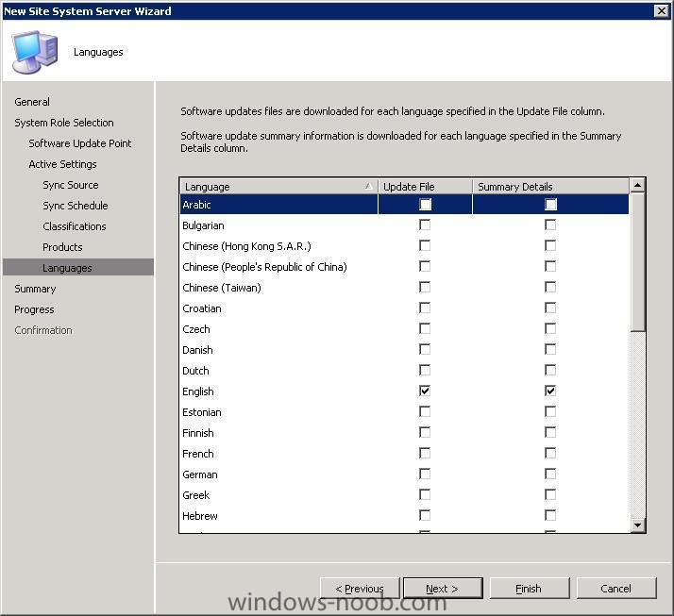This screenshot has width=674, height=616.
Task: Enable Update File for French
Action: (x=425, y=453)
